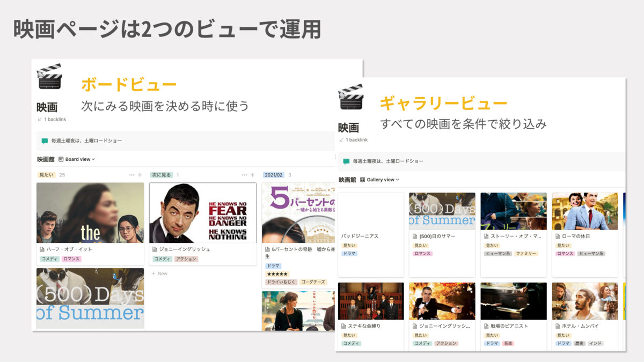Open more options for 次に見る board column
644x362 pixels.
(244, 175)
